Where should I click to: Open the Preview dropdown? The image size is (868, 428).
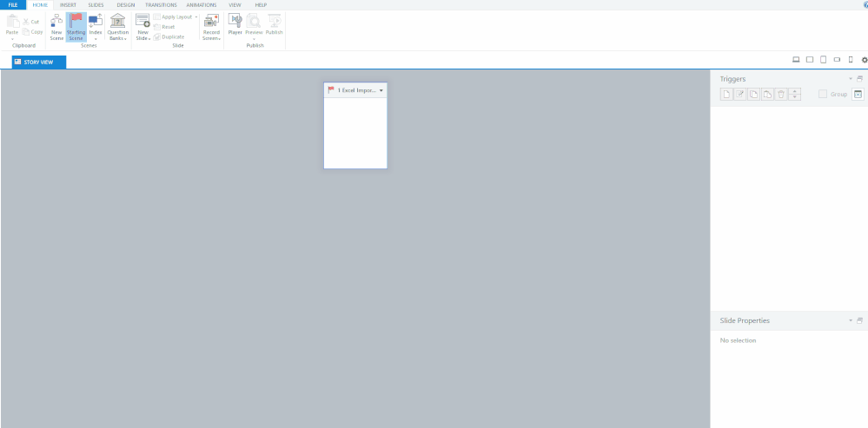coord(254,27)
